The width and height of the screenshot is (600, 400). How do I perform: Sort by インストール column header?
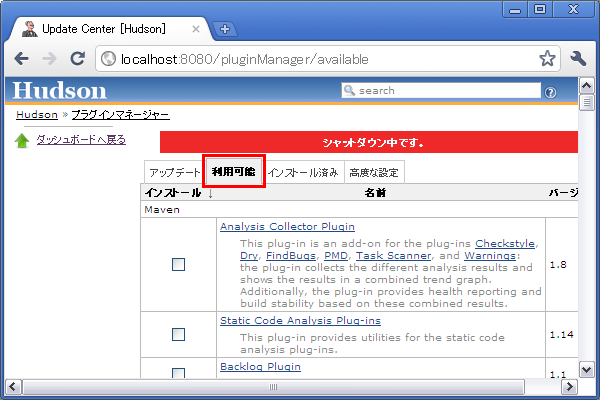pos(178,193)
